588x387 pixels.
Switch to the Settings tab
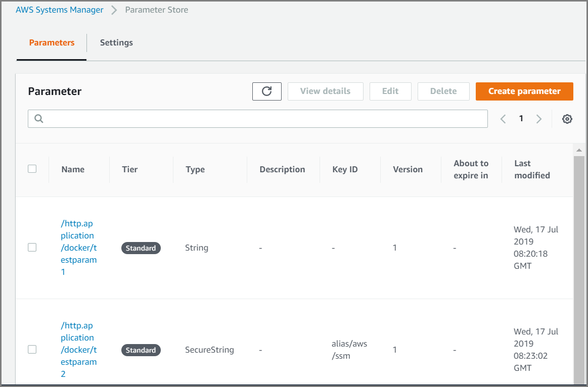116,43
